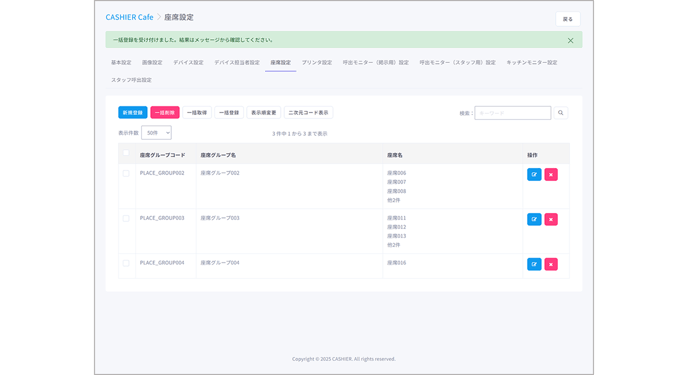Open the デバイス担当者設定 tab

237,63
